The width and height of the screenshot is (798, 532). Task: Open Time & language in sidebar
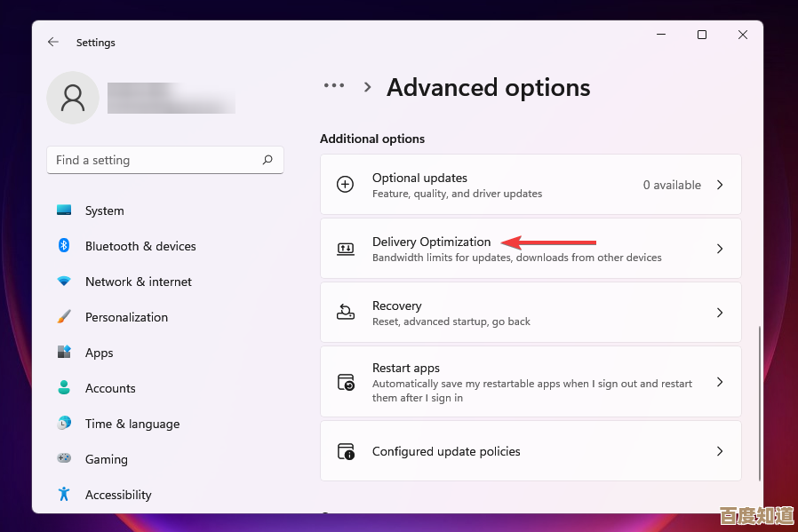tap(132, 424)
